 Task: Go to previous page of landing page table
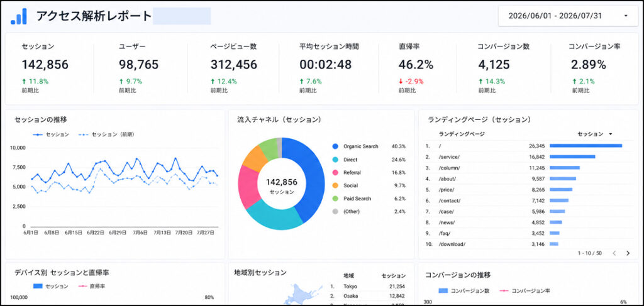(614, 253)
